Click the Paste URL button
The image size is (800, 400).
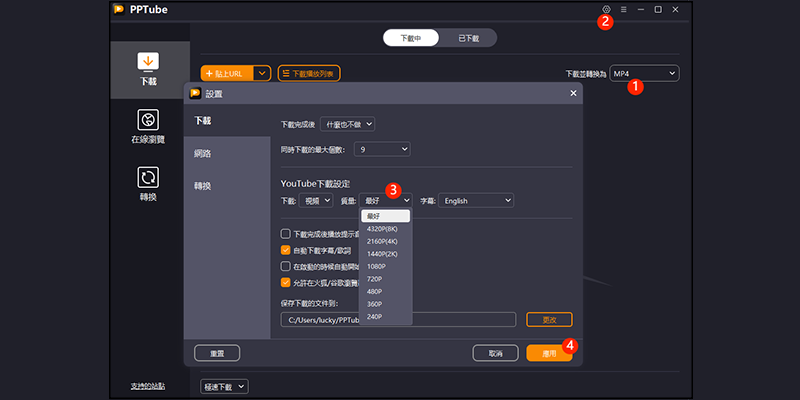[227, 73]
